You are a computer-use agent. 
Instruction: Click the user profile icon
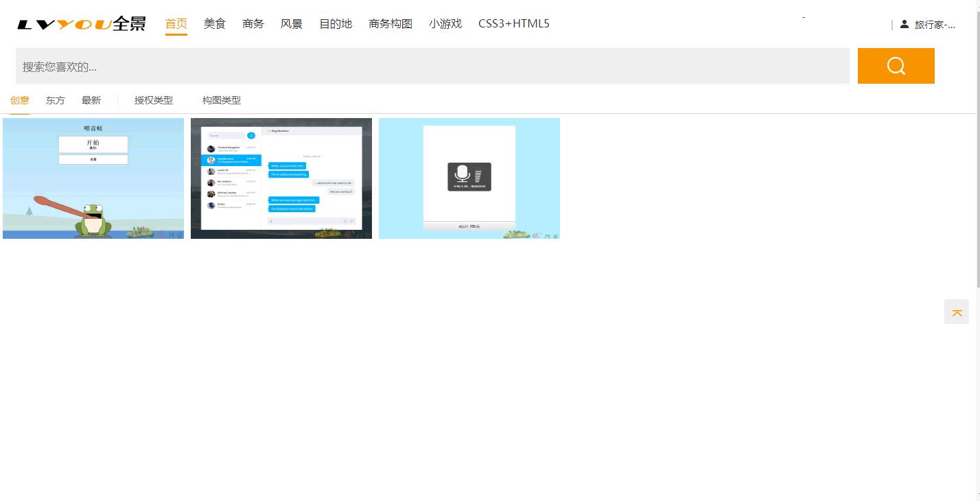[x=904, y=24]
